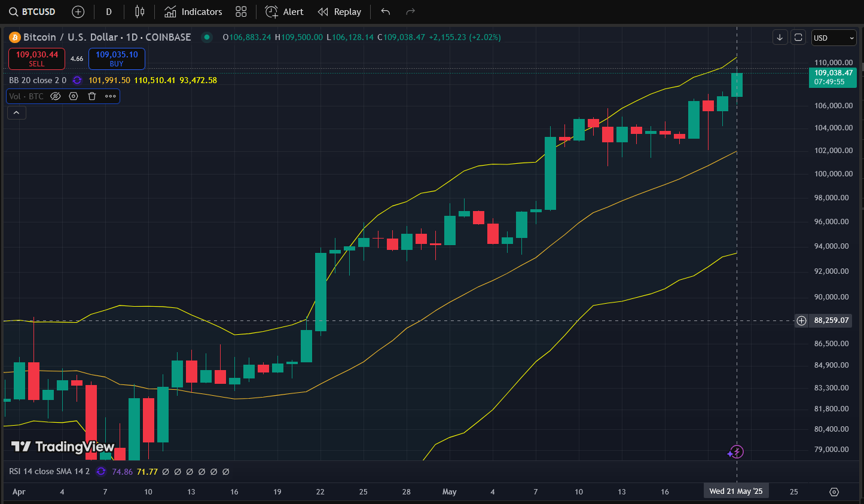Image resolution: width=864 pixels, height=504 pixels.
Task: Toggle the fullscreen chart frame icon
Action: [x=798, y=38]
